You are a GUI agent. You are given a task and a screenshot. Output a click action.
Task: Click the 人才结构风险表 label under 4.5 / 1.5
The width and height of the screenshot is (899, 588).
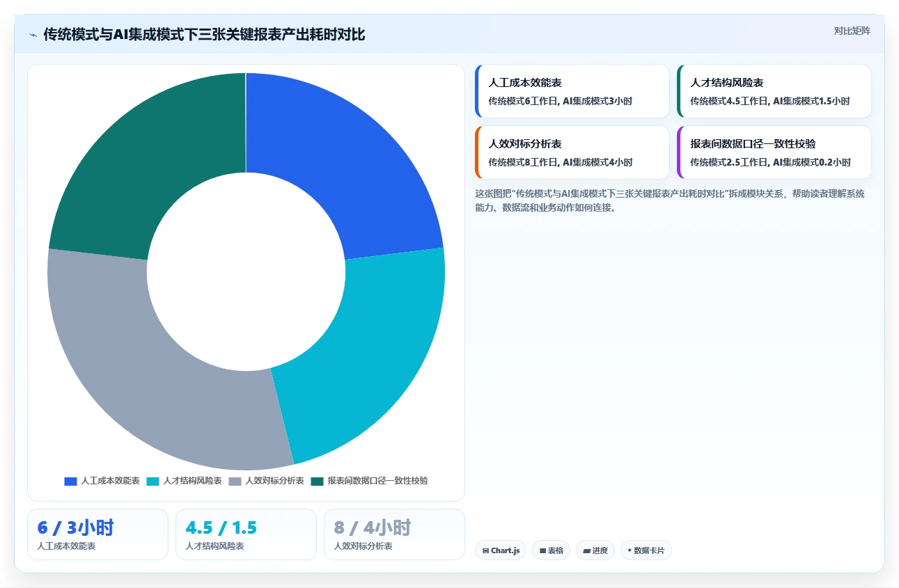[x=214, y=546]
